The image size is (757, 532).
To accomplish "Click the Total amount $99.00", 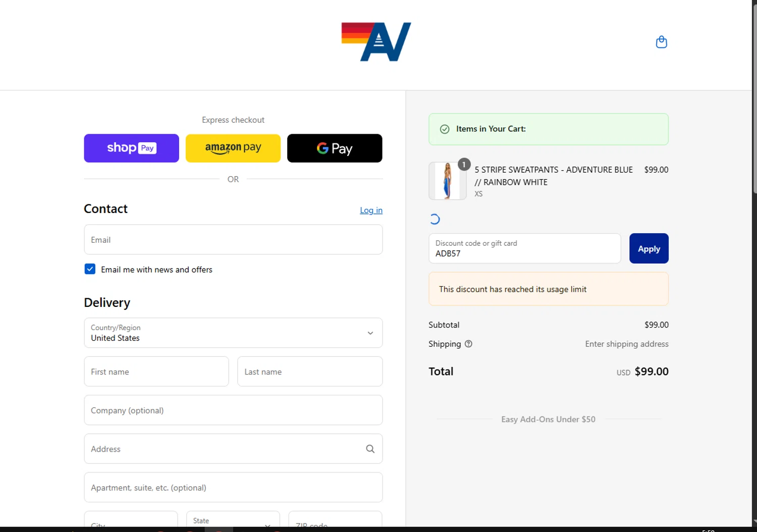I will [x=652, y=371].
